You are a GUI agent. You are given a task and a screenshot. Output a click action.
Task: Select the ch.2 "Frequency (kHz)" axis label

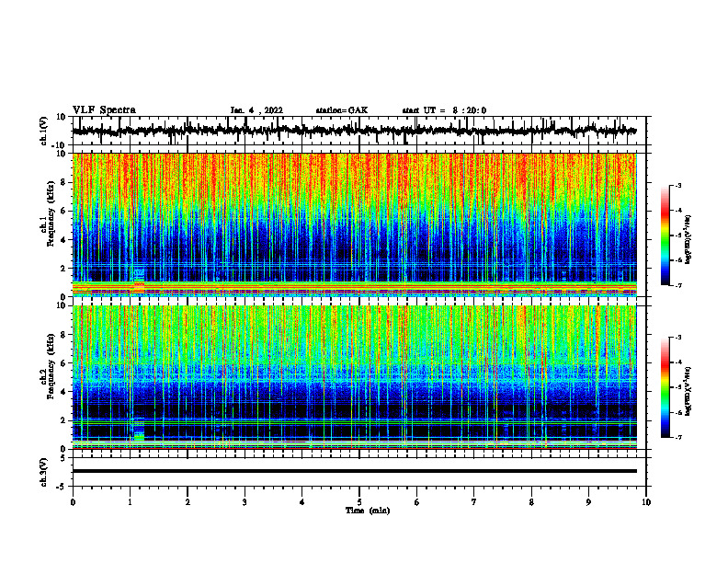[x=51, y=366]
